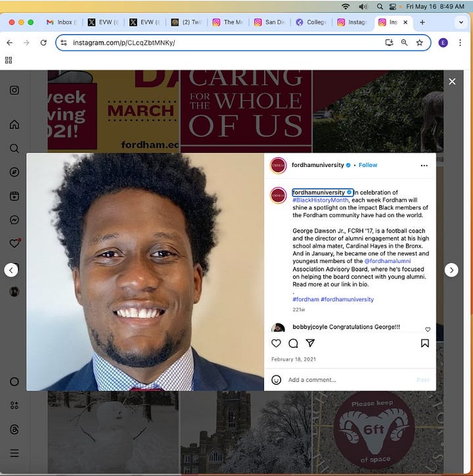This screenshot has width=473, height=476.
Task: Open Instagram logo in left sidebar
Action: (14, 90)
